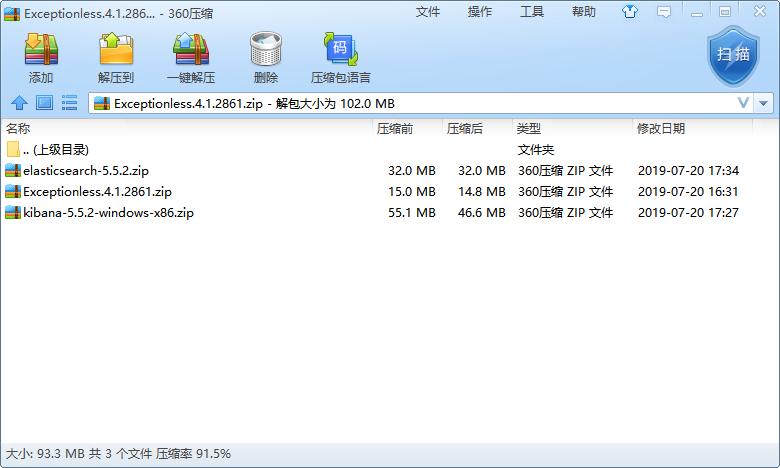Image resolution: width=780 pixels, height=468 pixels.
Task: Maximize the 360压缩 window
Action: coord(725,12)
